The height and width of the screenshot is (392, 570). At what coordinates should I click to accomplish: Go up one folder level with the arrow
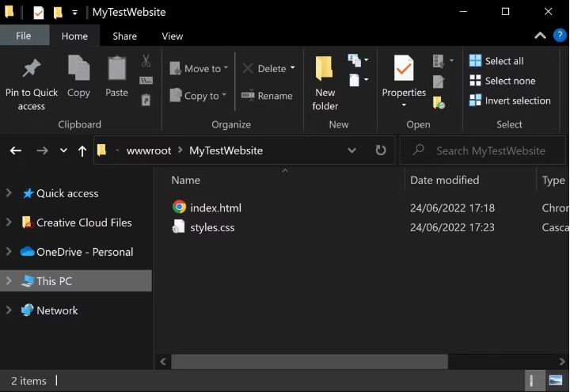coord(82,150)
